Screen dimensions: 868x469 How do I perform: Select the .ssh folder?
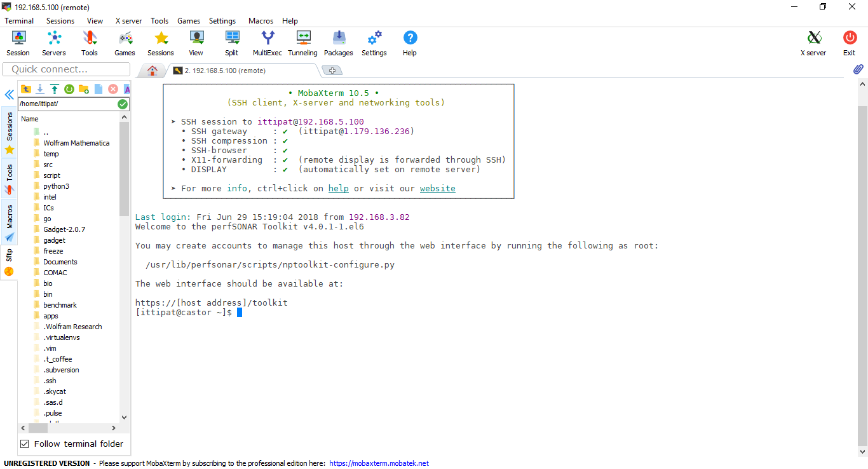click(x=50, y=381)
